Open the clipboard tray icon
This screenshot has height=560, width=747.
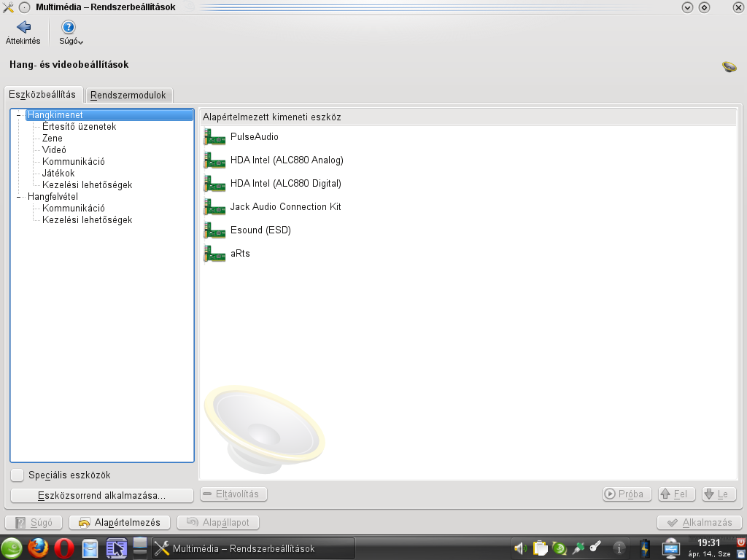tap(541, 548)
